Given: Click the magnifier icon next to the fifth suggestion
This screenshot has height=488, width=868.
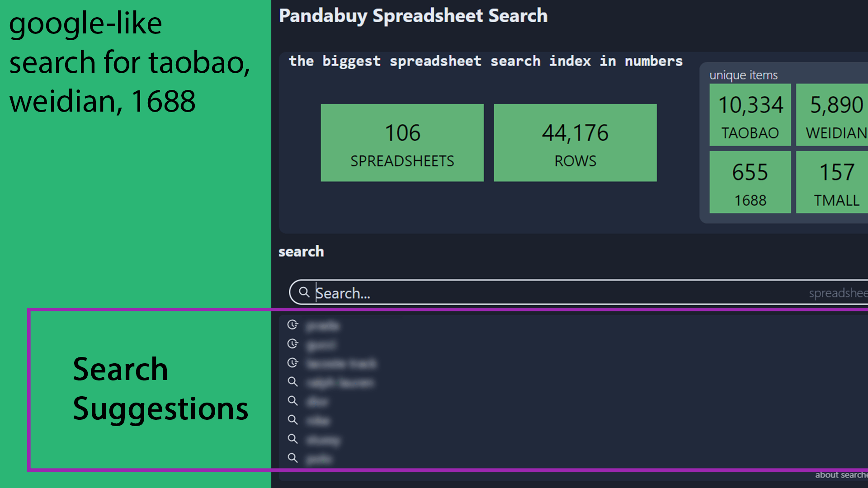Looking at the screenshot, I should (293, 401).
